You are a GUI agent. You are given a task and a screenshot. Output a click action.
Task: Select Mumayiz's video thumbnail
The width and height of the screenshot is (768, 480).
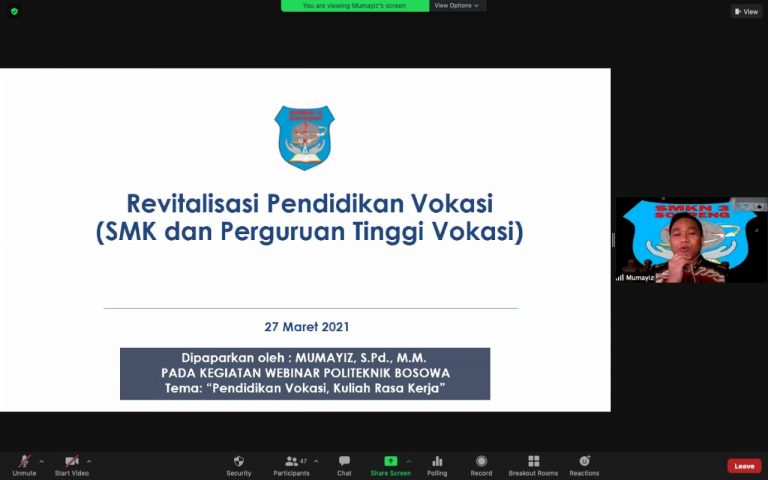coord(691,240)
